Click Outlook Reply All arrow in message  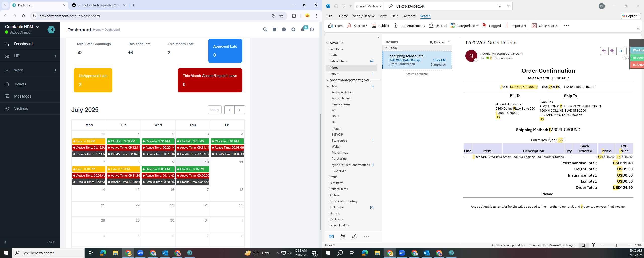[612, 51]
